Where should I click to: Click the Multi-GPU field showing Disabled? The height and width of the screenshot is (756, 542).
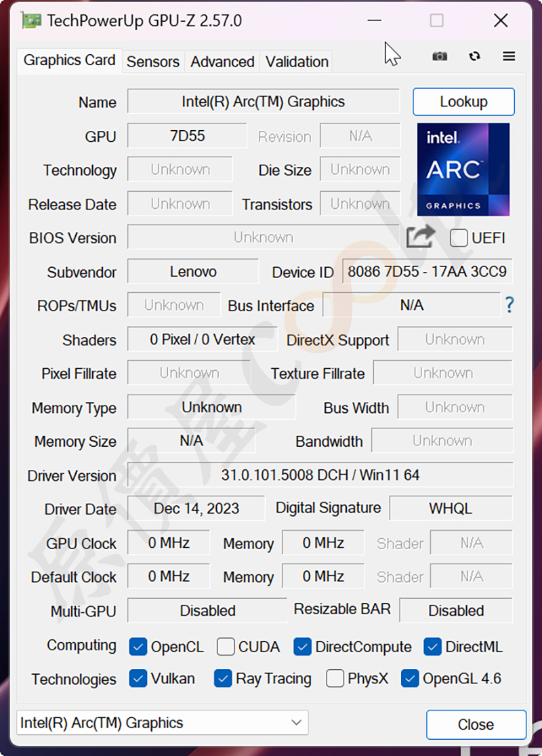pos(207,611)
